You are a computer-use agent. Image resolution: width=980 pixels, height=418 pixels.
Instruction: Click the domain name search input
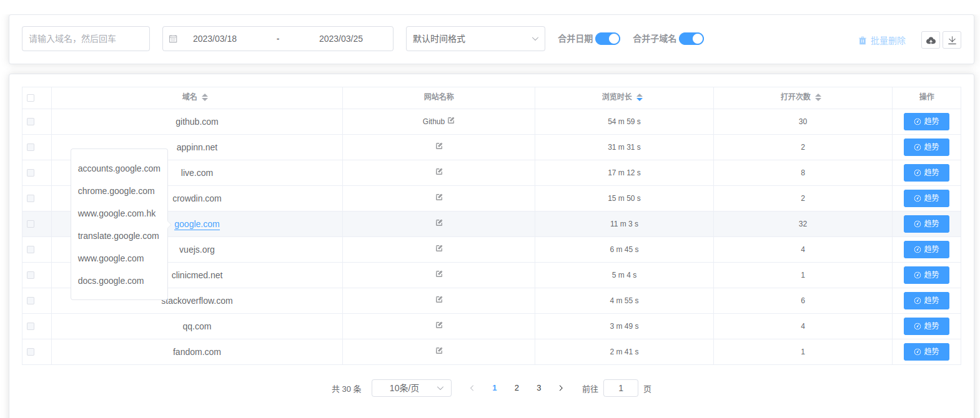(86, 39)
